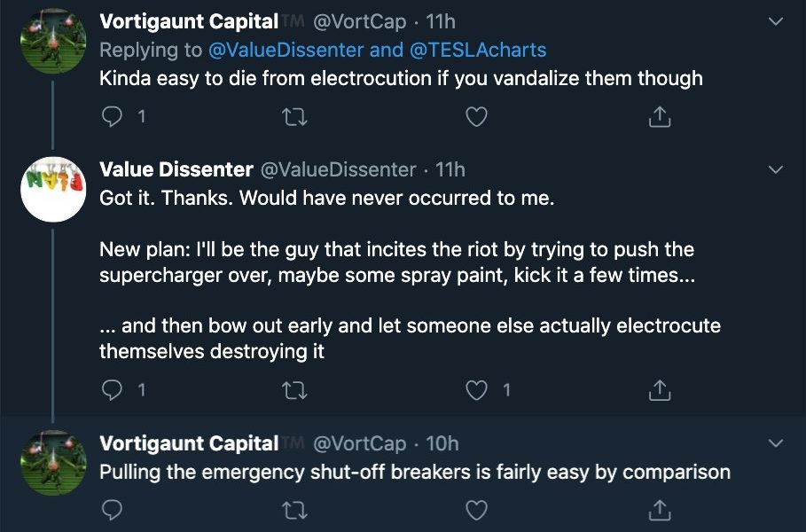Screen dimensions: 806x532
Task: Expand Value Dissenter tweet's chevron menu
Action: (x=775, y=169)
